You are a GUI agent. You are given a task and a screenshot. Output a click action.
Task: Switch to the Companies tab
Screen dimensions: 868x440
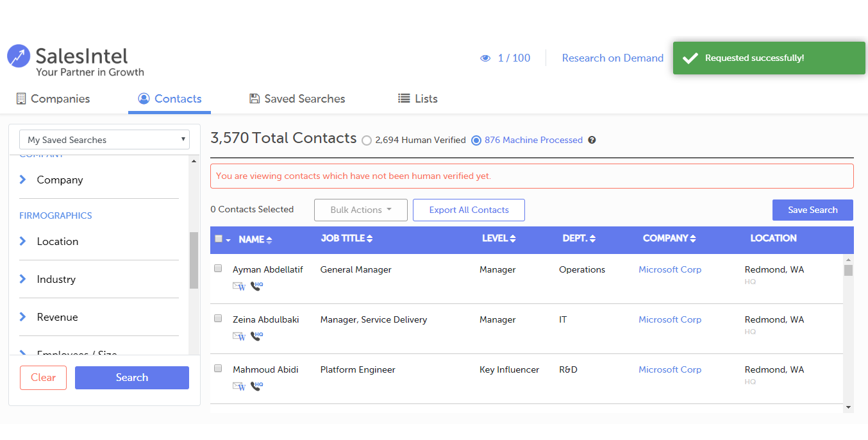pyautogui.click(x=53, y=99)
